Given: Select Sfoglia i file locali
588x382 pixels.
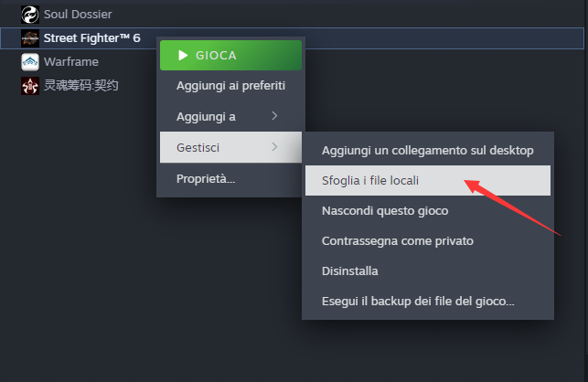Looking at the screenshot, I should tap(427, 180).
